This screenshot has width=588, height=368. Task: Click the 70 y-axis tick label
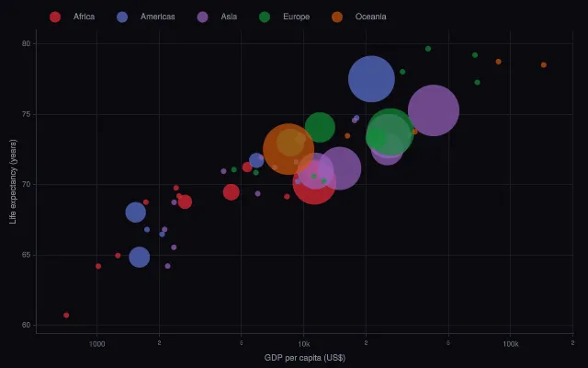(x=26, y=184)
